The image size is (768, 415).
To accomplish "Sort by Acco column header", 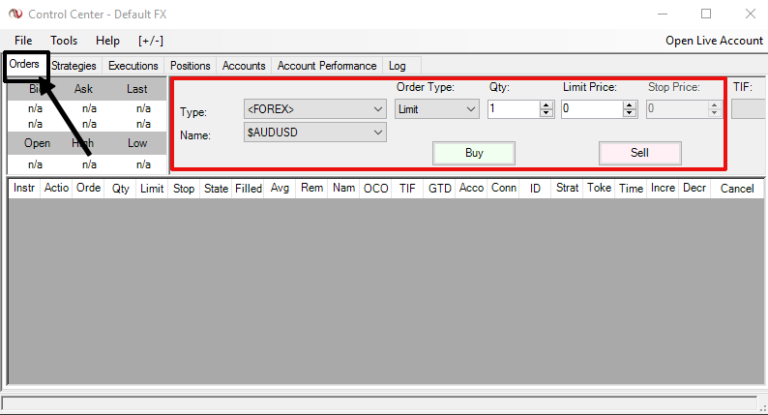I will point(471,188).
